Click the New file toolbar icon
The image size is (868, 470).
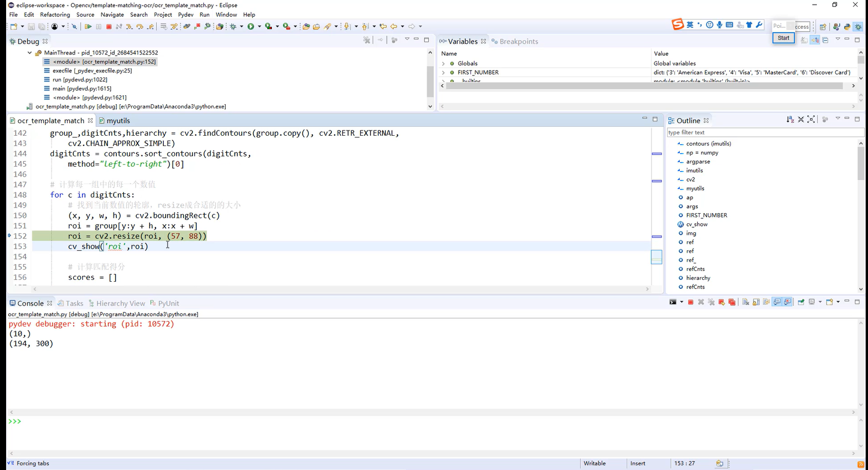14,26
